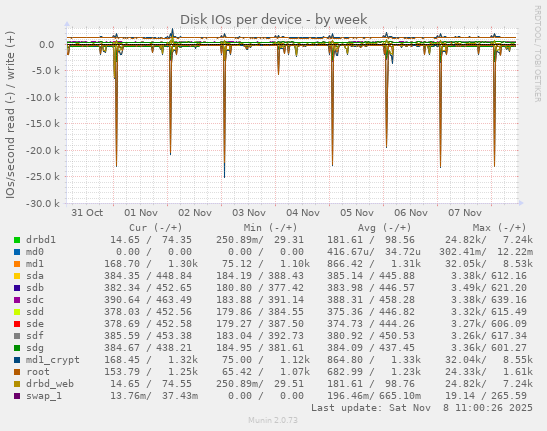Click sdg current value '384.67 / 438.21'

[148, 348]
